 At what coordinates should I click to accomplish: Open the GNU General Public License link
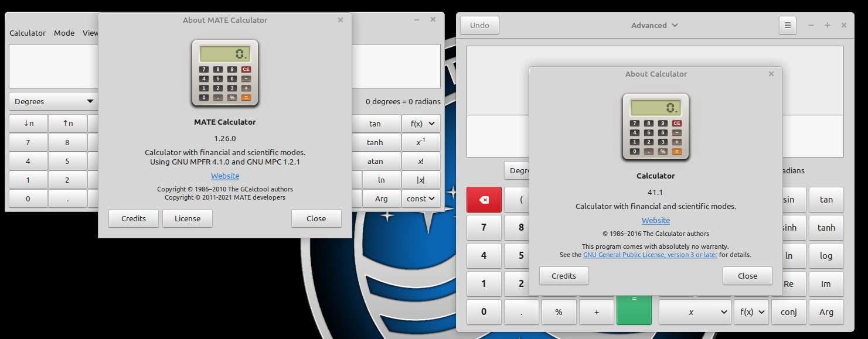coord(650,255)
